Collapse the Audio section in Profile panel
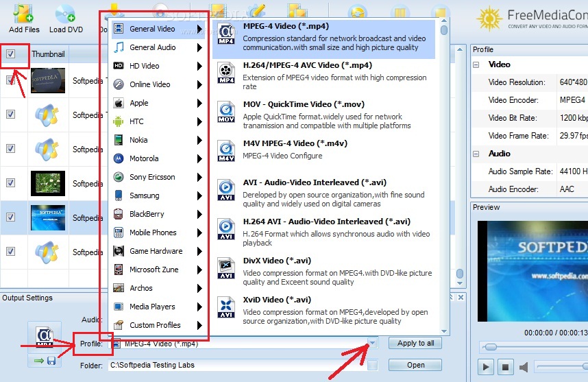Viewport: 588px width, 382px height. click(x=476, y=154)
